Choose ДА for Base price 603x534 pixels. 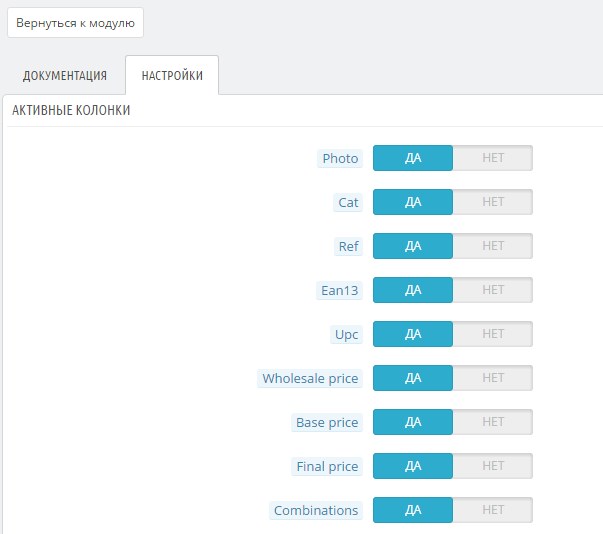[413, 422]
